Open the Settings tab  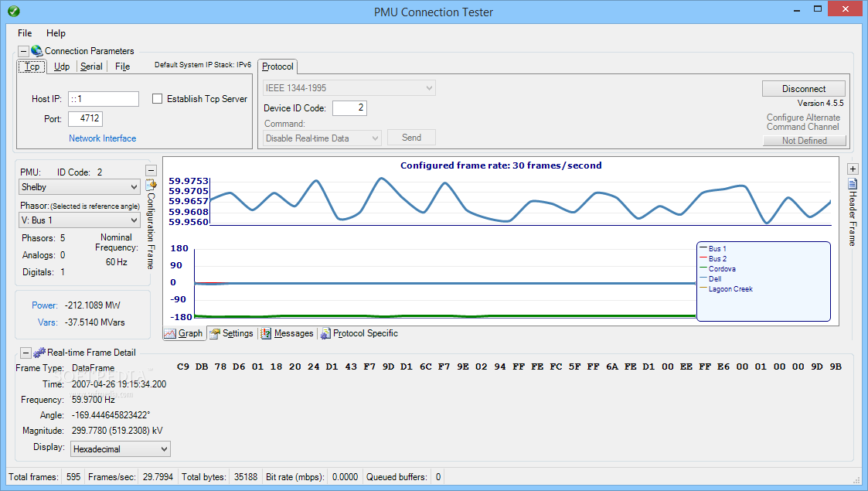click(231, 333)
